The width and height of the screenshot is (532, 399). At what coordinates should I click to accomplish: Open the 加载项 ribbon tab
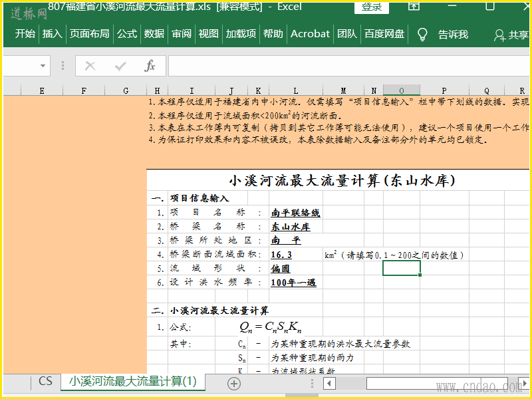(x=241, y=34)
